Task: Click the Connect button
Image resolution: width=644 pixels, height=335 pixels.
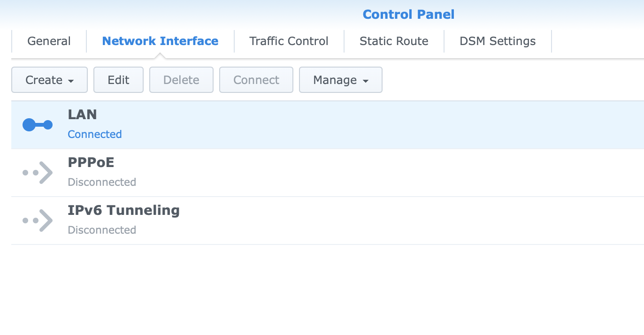Action: pyautogui.click(x=256, y=80)
